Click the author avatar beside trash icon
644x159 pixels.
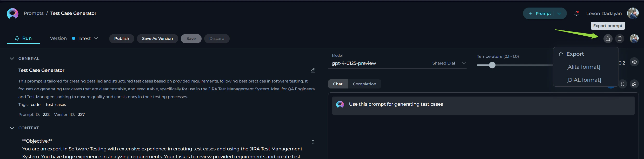click(634, 39)
